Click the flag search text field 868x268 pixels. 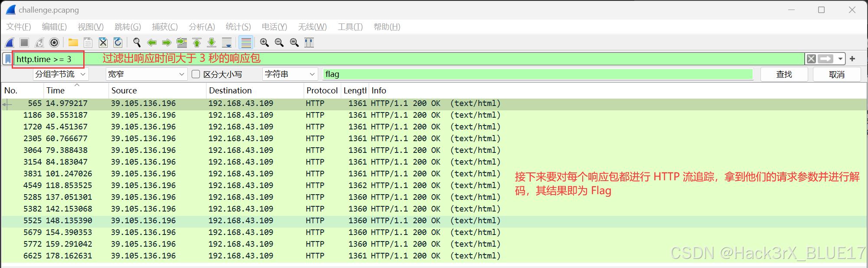538,74
